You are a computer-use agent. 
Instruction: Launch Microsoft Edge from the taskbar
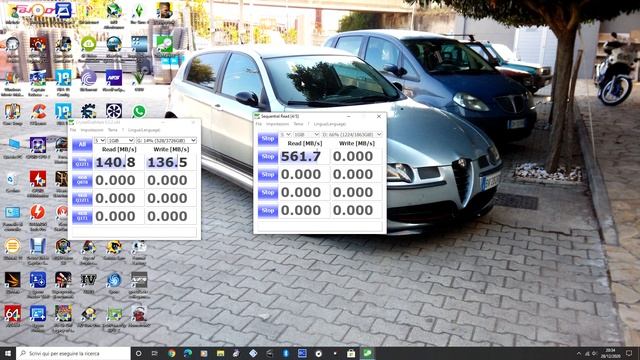click(188, 353)
